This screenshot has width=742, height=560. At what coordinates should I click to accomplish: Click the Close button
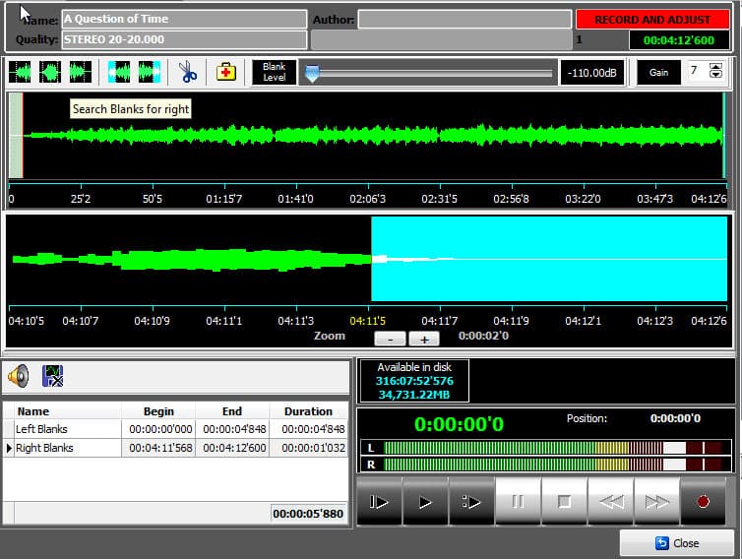pyautogui.click(x=677, y=542)
